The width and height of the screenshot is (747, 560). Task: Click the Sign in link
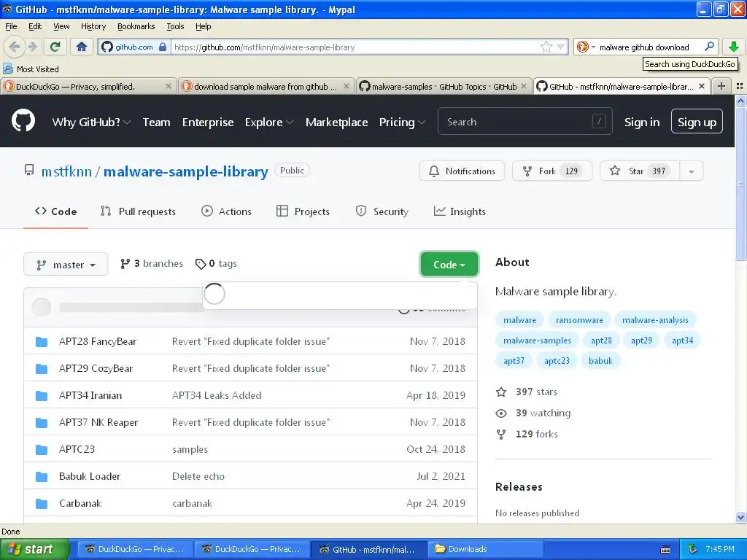pos(642,122)
